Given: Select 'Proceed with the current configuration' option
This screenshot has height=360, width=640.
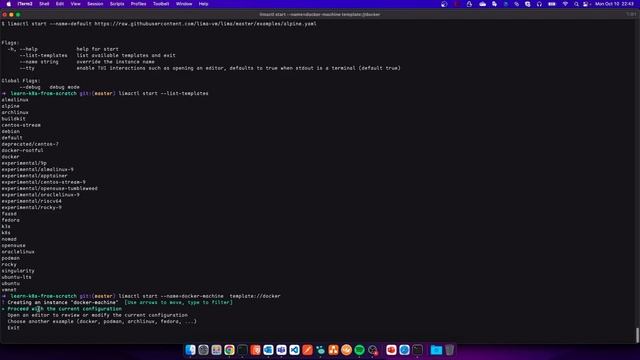Looking at the screenshot, I should click(64, 309).
